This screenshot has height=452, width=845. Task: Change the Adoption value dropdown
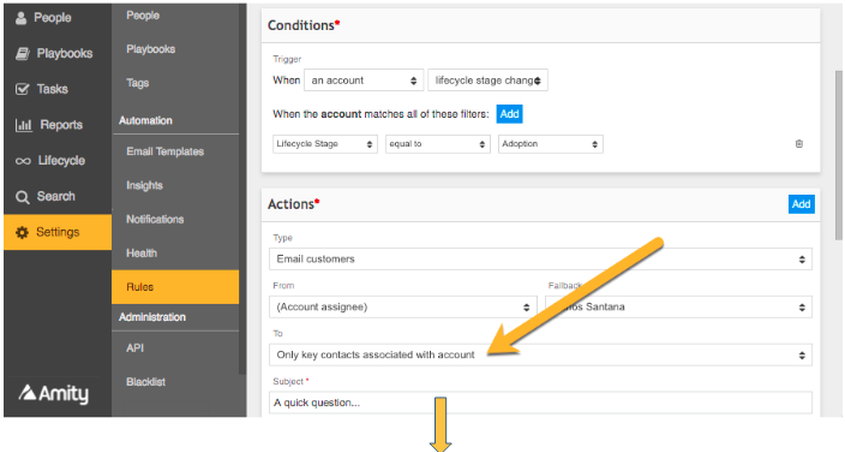pyautogui.click(x=550, y=144)
